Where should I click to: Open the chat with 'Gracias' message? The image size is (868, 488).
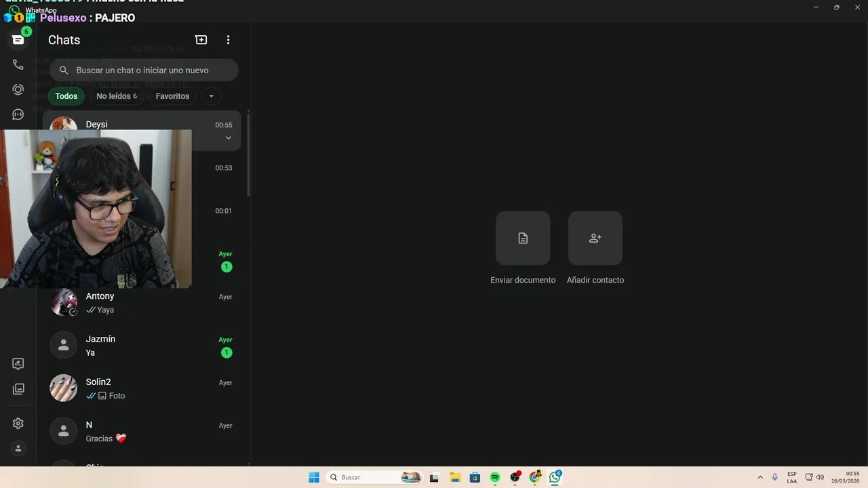(x=142, y=431)
